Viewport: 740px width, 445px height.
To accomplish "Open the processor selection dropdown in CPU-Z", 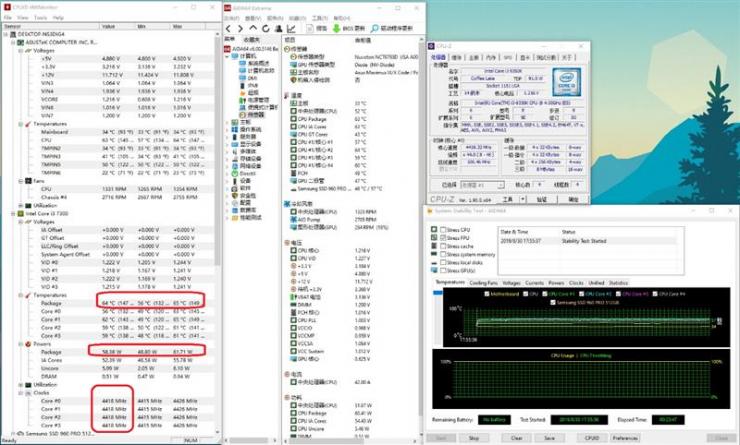I will (482, 185).
